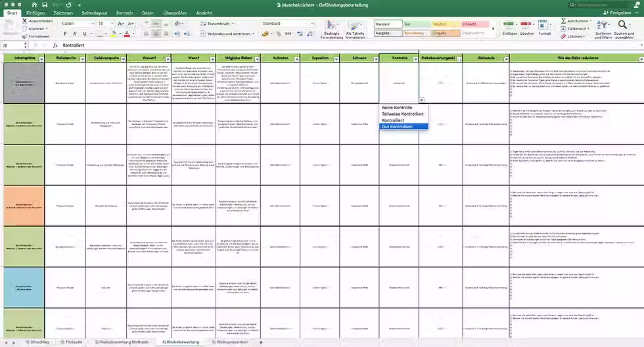
Task: Align text right
Action: (x=166, y=34)
